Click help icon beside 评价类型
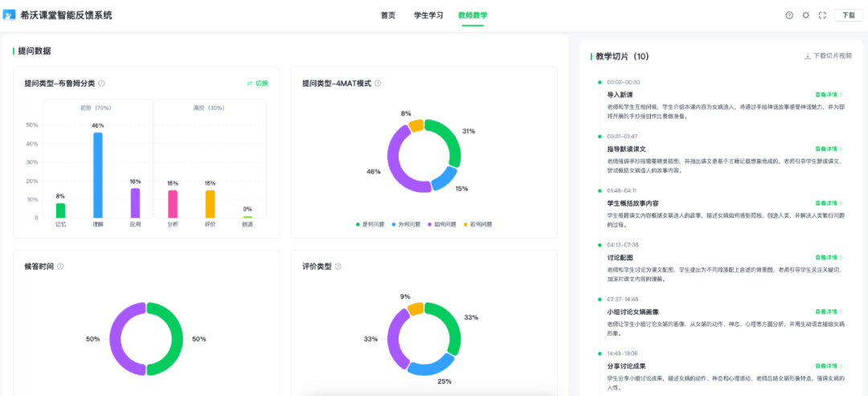The width and height of the screenshot is (868, 396). (338, 267)
